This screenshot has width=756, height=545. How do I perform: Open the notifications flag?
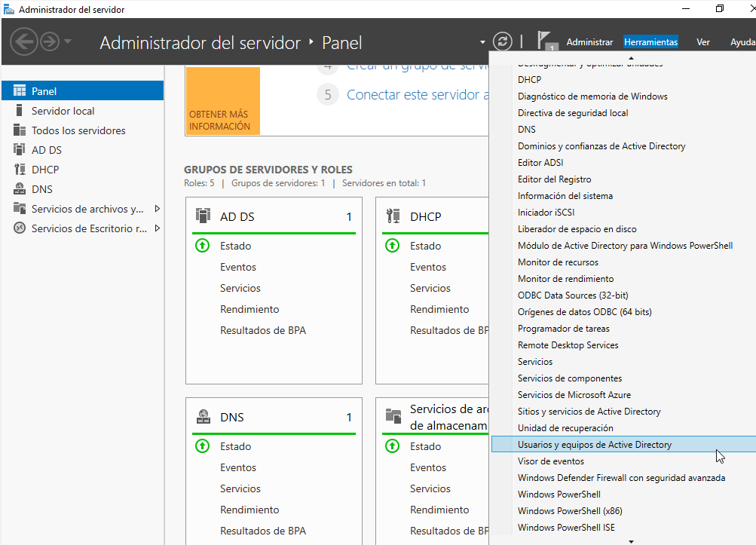click(546, 41)
